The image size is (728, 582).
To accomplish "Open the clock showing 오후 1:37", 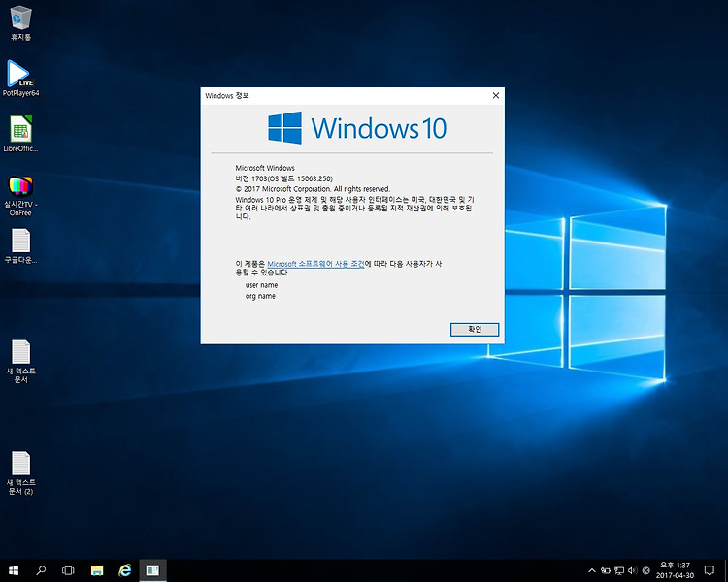I will (x=675, y=570).
